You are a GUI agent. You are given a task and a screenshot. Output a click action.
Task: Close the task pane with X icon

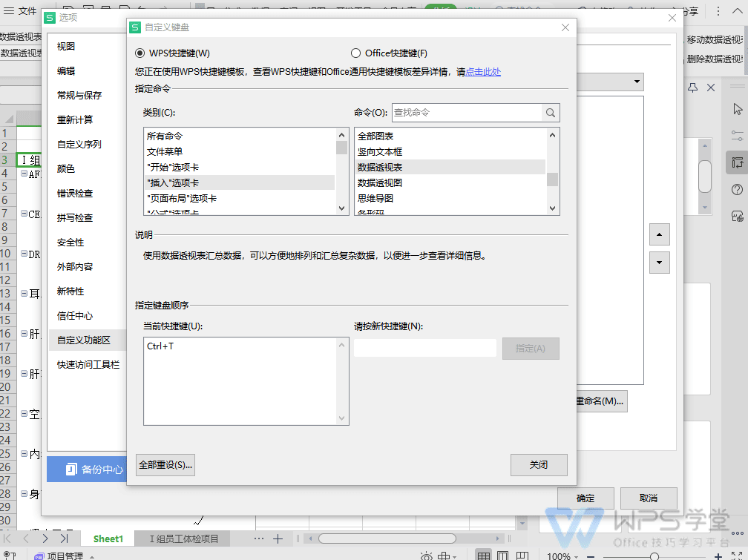(711, 88)
